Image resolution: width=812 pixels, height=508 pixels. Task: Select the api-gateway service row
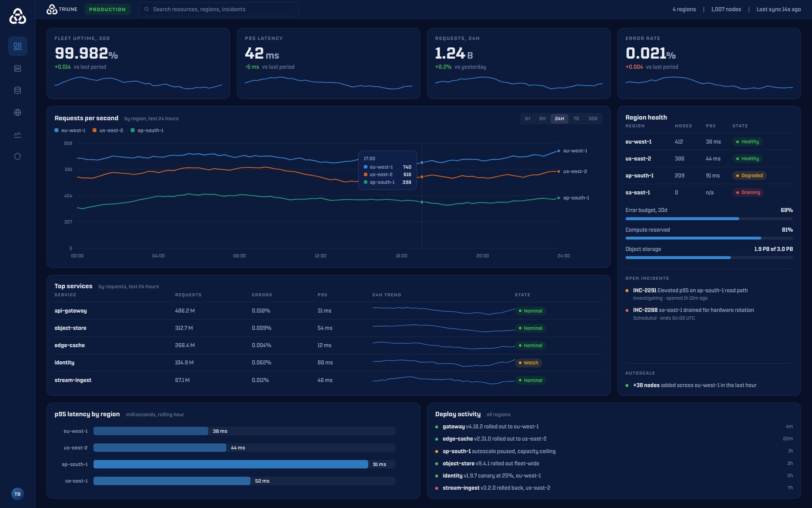[328, 311]
